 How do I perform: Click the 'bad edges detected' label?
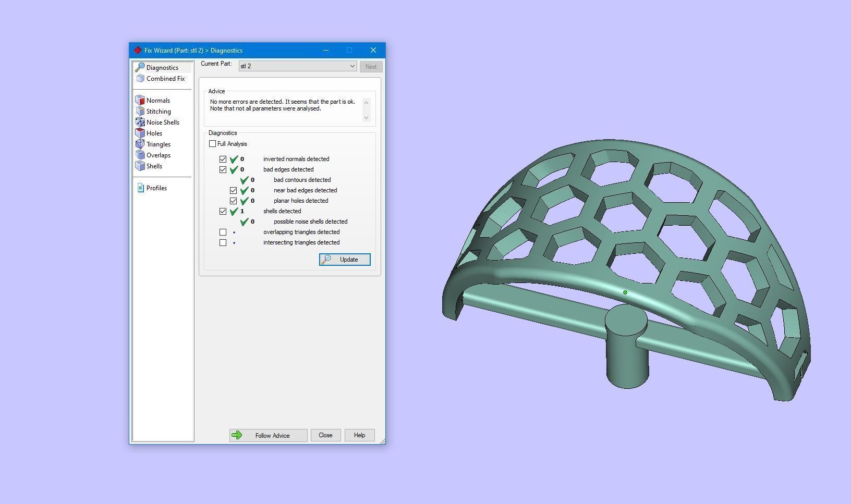click(x=288, y=169)
